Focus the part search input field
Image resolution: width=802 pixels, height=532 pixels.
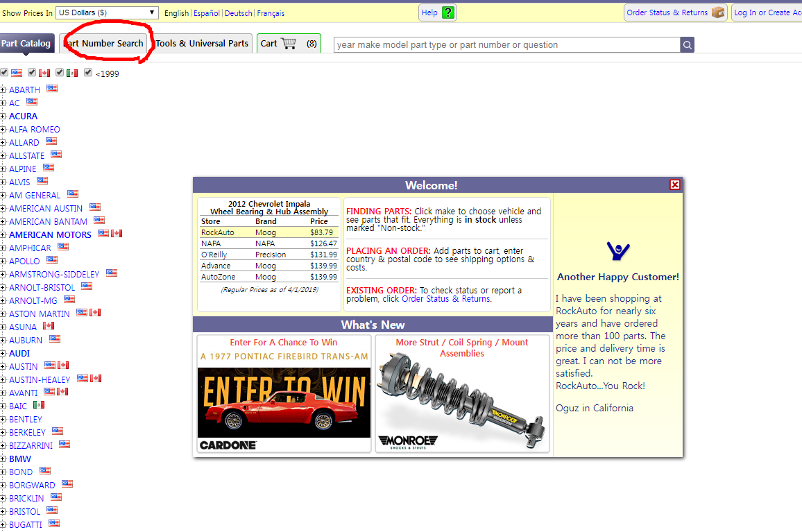507,45
